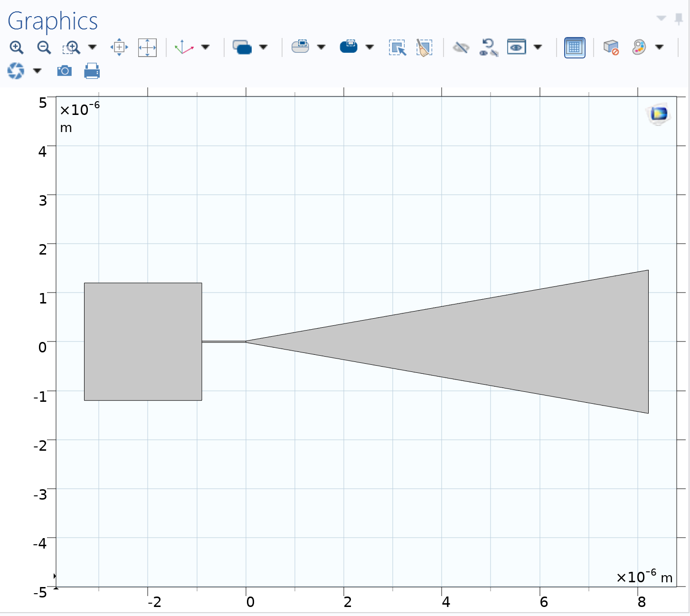Activate the Zoom Box tool

(x=72, y=47)
